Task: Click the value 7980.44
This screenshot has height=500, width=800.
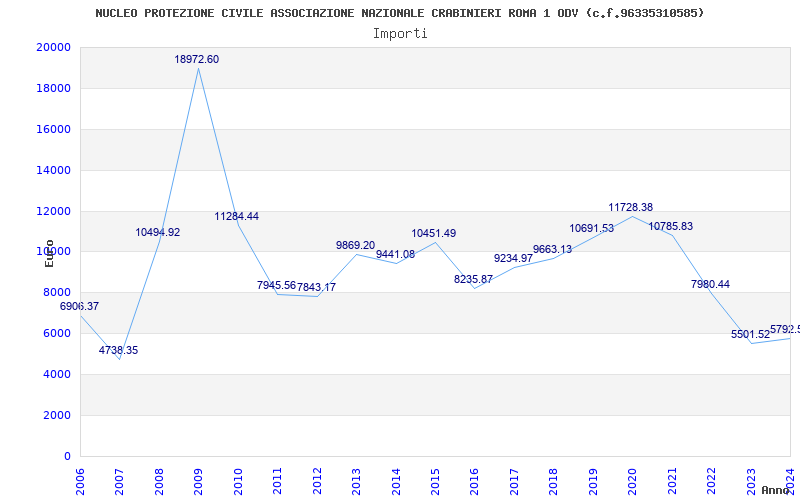Action: pyautogui.click(x=710, y=285)
